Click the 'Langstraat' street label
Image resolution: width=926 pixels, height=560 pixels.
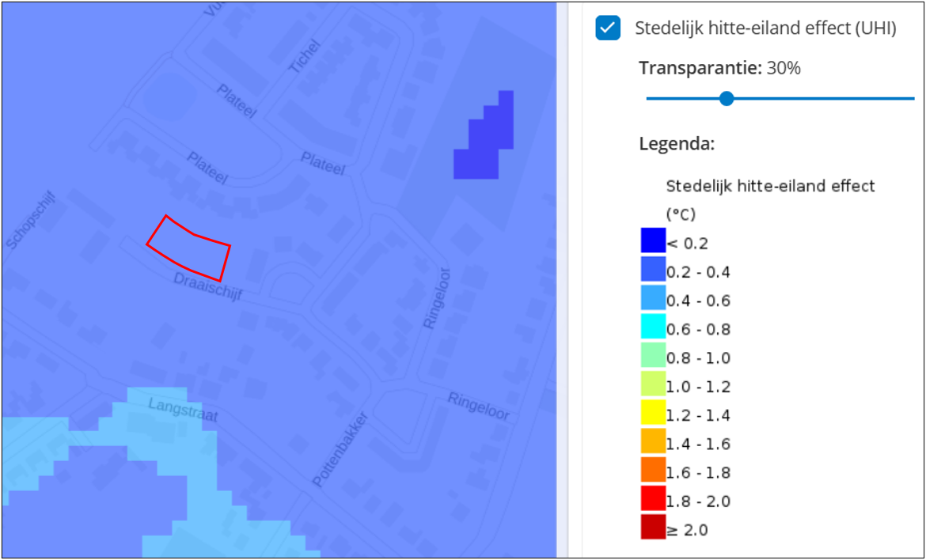coord(183,411)
